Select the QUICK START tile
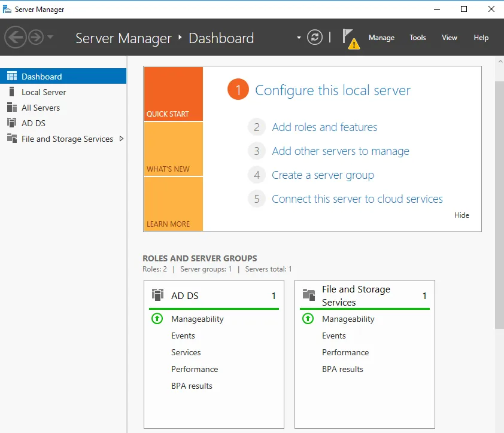 (174, 94)
